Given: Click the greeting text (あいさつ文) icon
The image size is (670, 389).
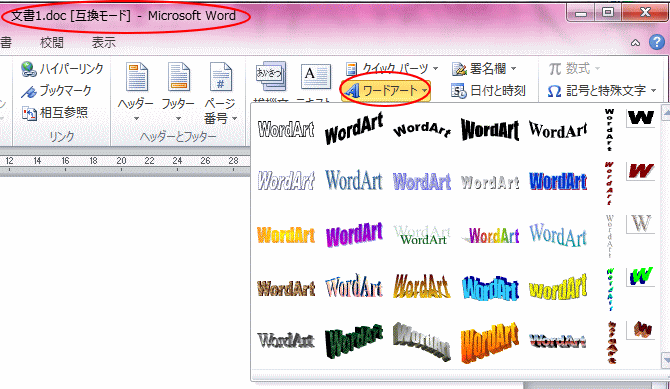Looking at the screenshot, I should pos(270,77).
